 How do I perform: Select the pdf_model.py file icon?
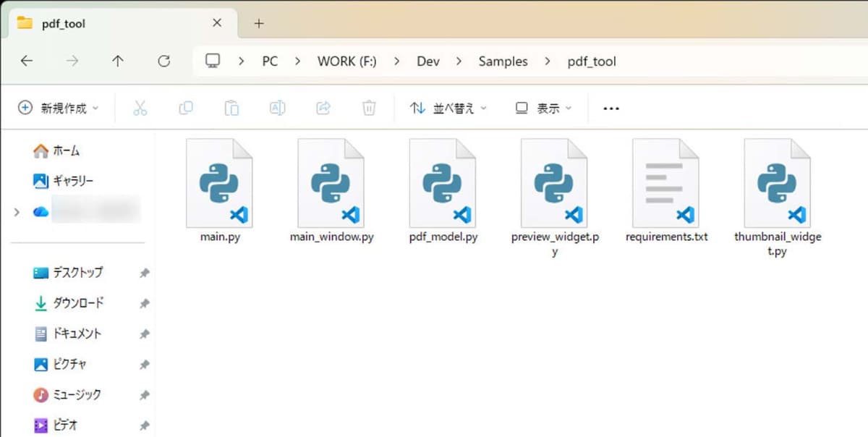(x=443, y=183)
